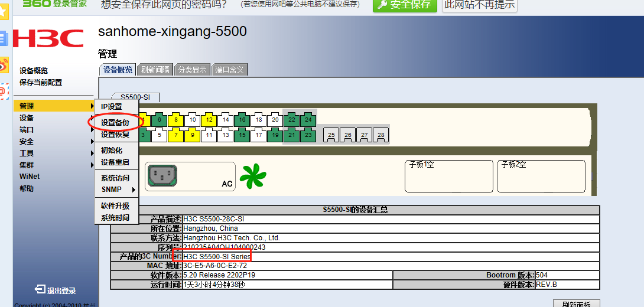The image size is (644, 307).
Task: Select green port 19
Action: [275, 135]
